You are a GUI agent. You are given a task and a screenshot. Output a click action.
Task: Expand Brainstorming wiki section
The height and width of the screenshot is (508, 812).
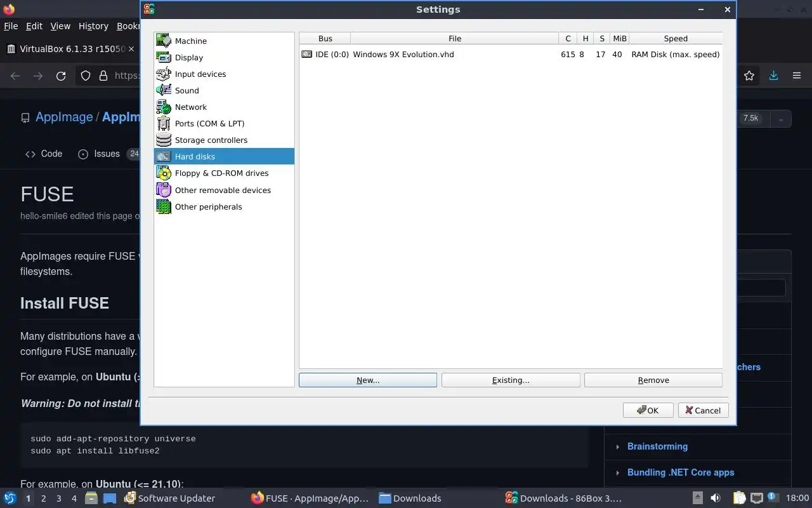657,446
